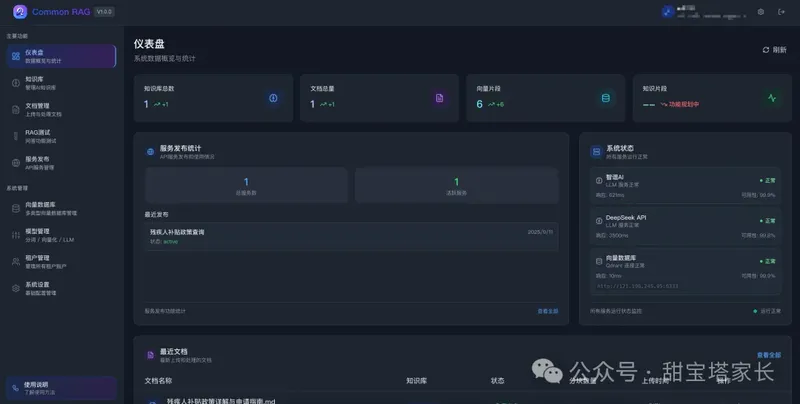The width and height of the screenshot is (800, 404).
Task: Click the 响应 3500ms value
Action: [612, 236]
